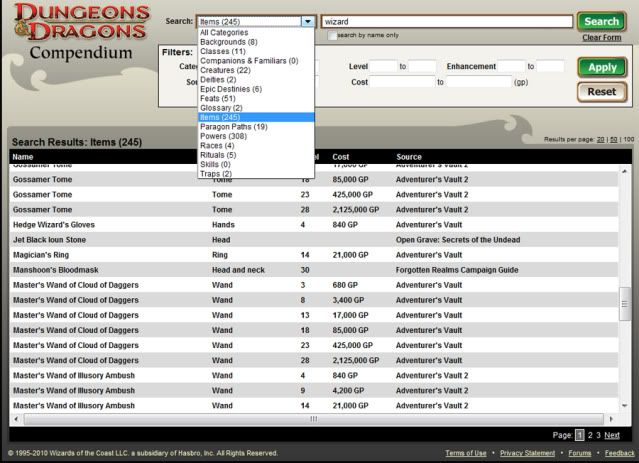Open the Terms of Use link
639x463 pixels.
click(x=465, y=453)
